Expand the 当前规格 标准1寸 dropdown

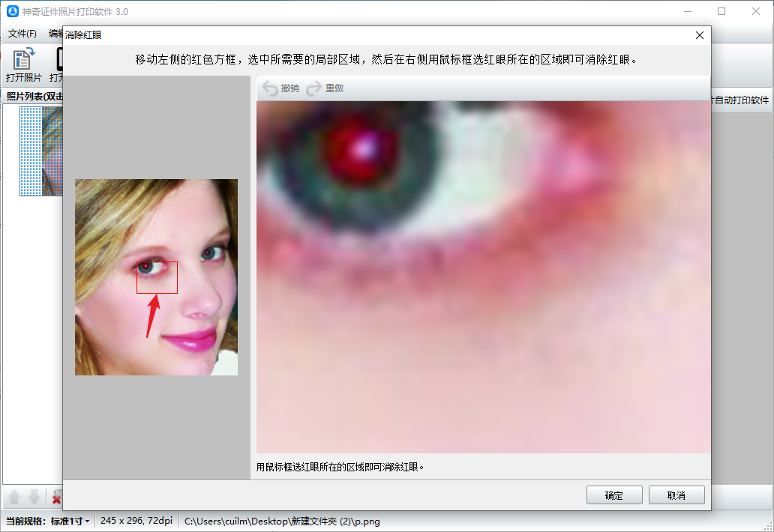point(70,521)
